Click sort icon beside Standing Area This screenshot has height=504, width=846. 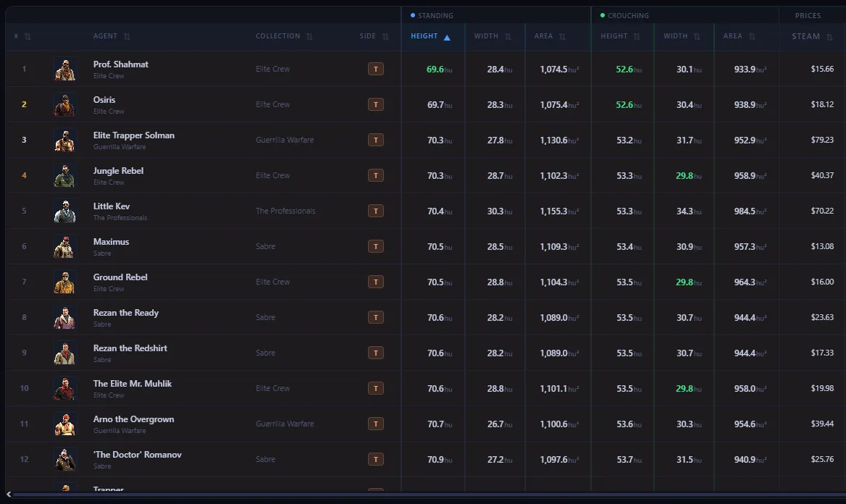(562, 36)
